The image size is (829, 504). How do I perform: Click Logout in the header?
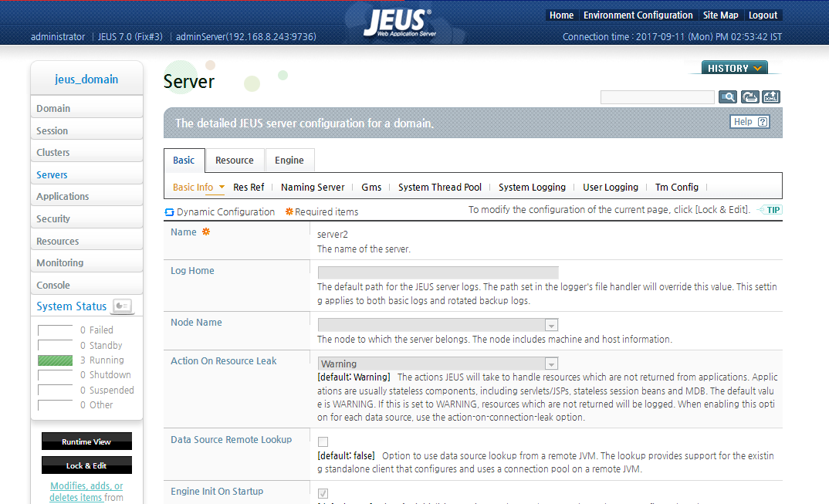coord(763,15)
